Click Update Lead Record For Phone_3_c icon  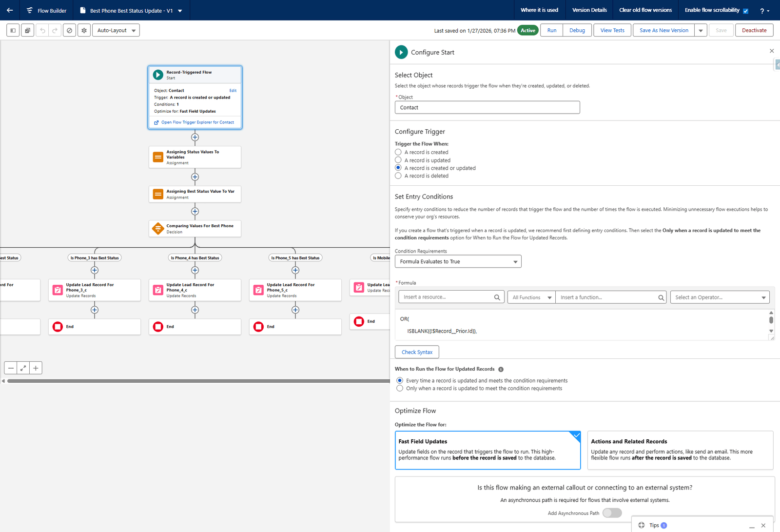(x=58, y=290)
